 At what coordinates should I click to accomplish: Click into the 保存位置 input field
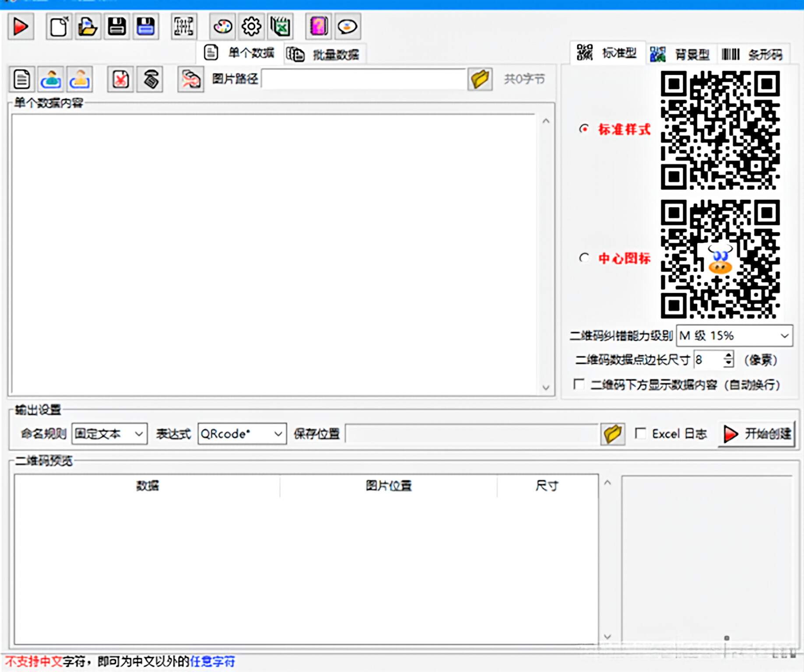click(472, 434)
